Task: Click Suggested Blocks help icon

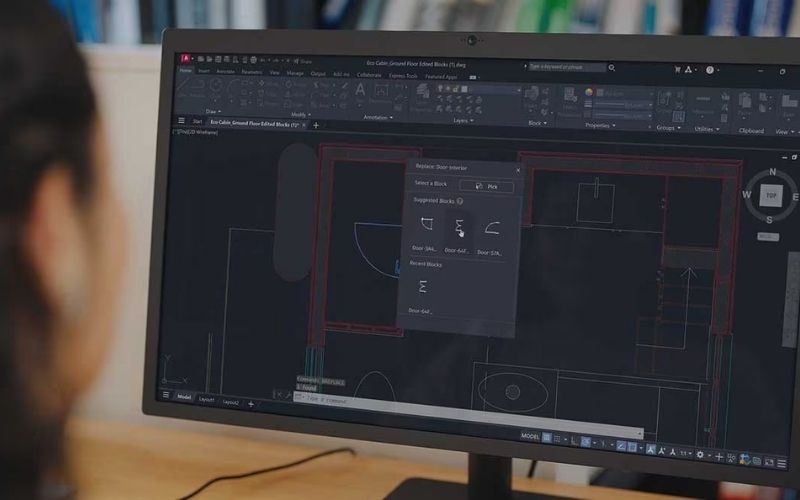Action: coord(460,201)
